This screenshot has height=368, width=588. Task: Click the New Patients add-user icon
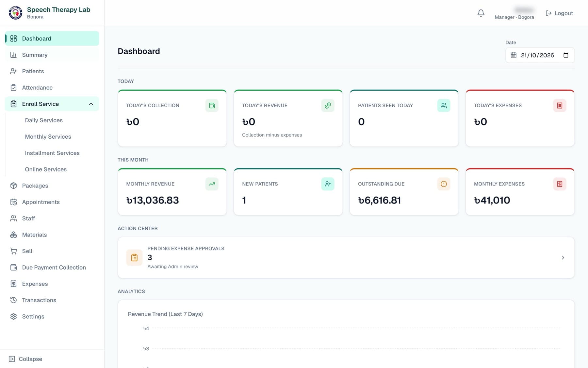(x=328, y=184)
